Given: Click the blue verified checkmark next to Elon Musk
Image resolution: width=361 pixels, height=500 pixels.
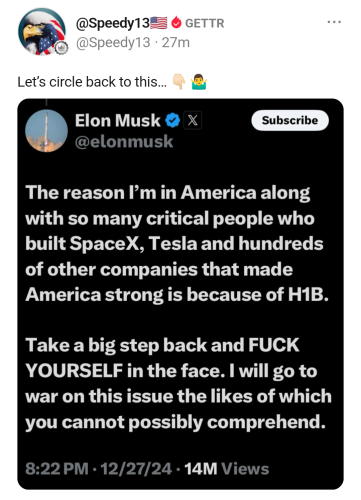Looking at the screenshot, I should (x=173, y=120).
